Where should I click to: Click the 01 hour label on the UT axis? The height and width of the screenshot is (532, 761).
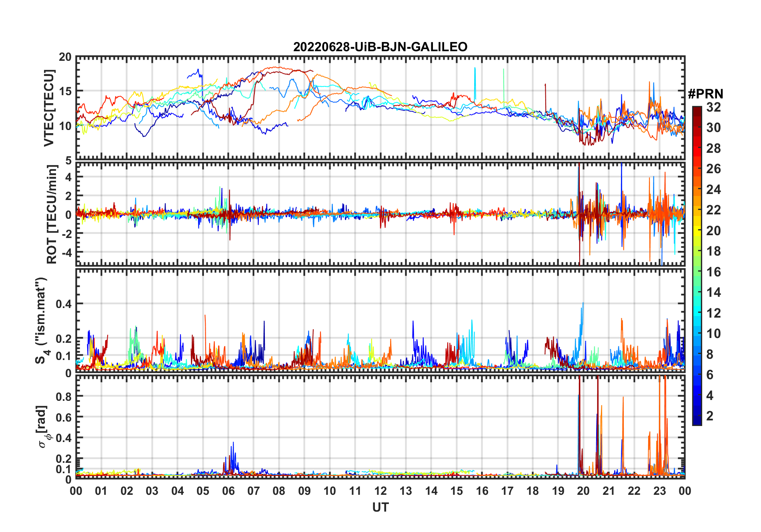pos(101,491)
